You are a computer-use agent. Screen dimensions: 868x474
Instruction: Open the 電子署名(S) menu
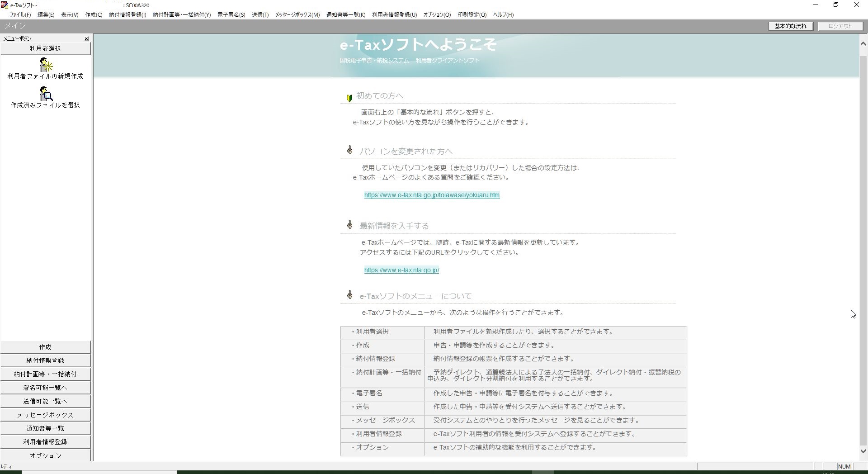231,15
